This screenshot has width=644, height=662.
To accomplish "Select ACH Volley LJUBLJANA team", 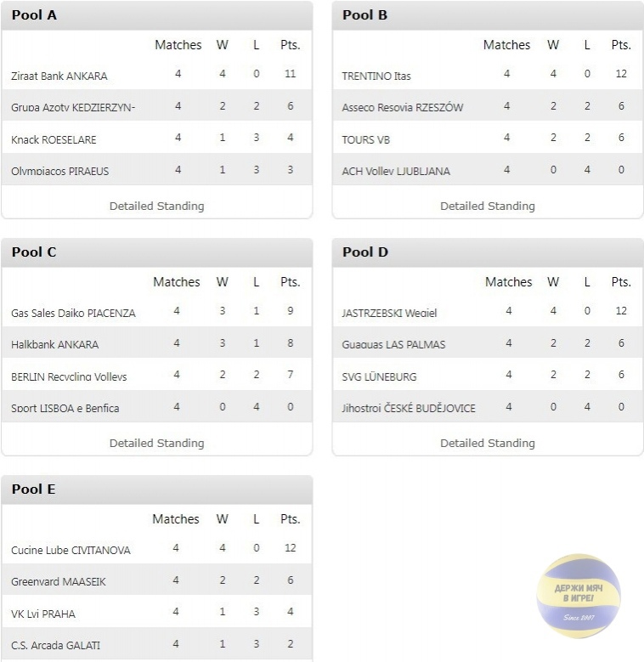I will point(396,171).
